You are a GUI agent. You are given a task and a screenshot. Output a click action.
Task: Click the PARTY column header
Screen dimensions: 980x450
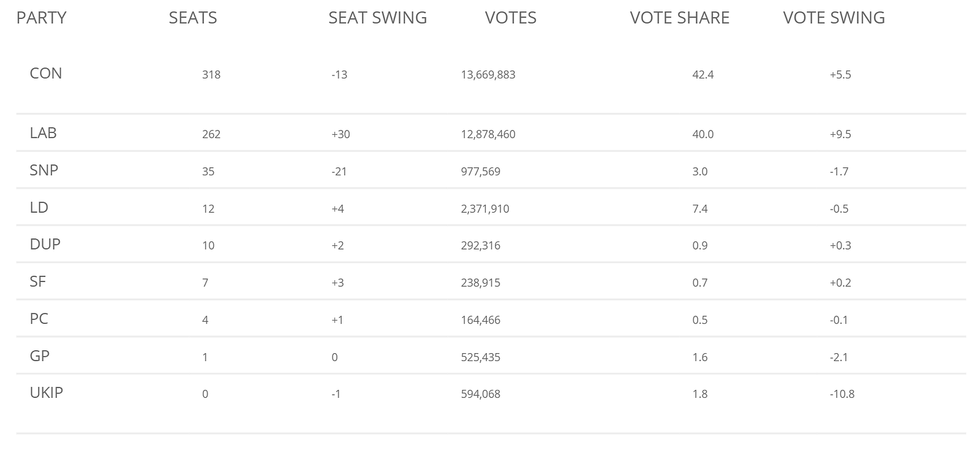41,18
